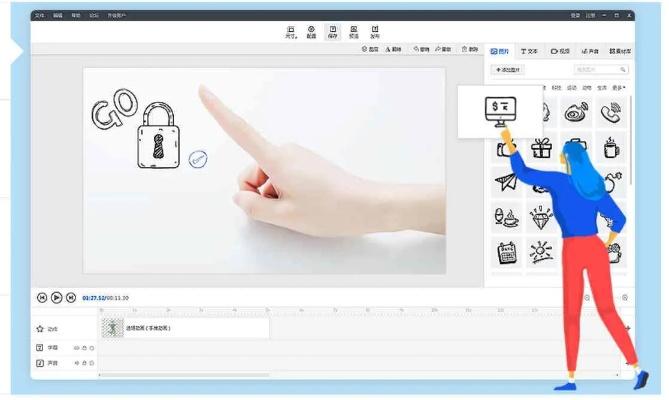Delete the selection with the trash icon
669x400 pixels.
tap(470, 49)
